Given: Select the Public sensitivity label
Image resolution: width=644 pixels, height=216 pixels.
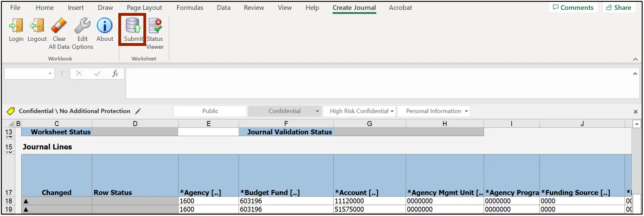Looking at the screenshot, I should tap(210, 111).
